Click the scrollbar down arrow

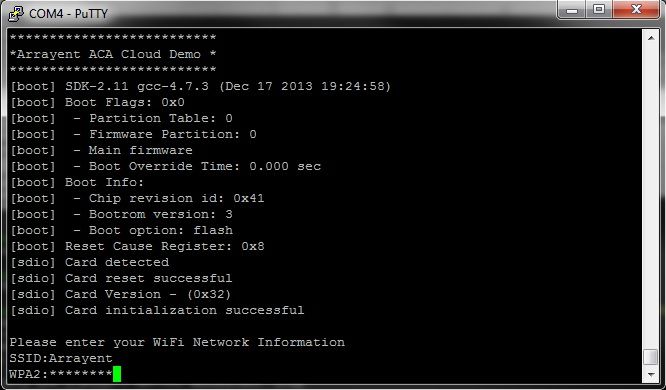(651, 375)
